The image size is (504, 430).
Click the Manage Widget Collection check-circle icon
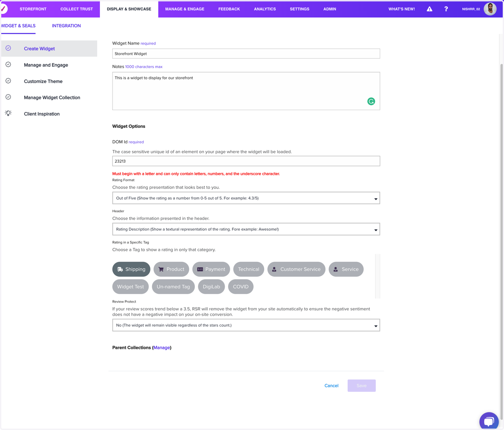pyautogui.click(x=8, y=97)
